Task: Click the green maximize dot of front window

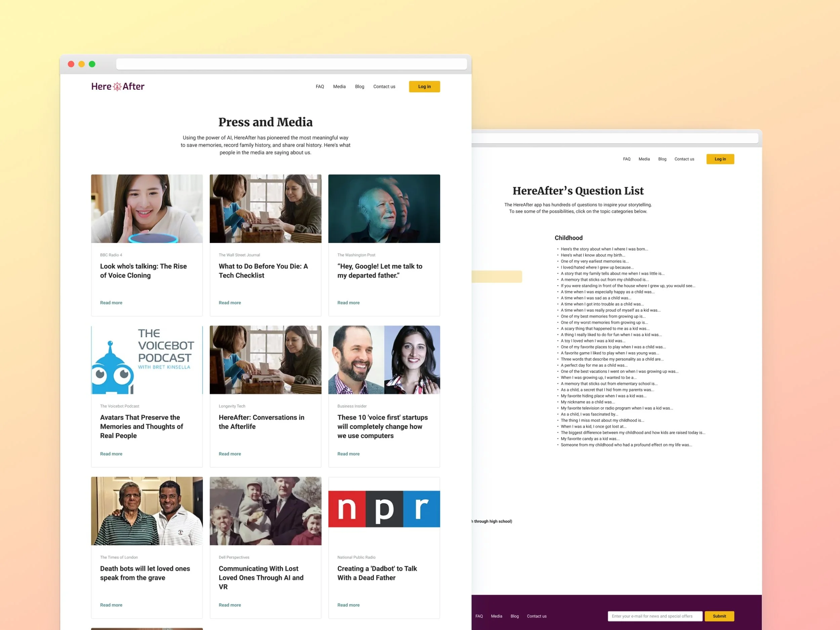Action: click(x=92, y=64)
